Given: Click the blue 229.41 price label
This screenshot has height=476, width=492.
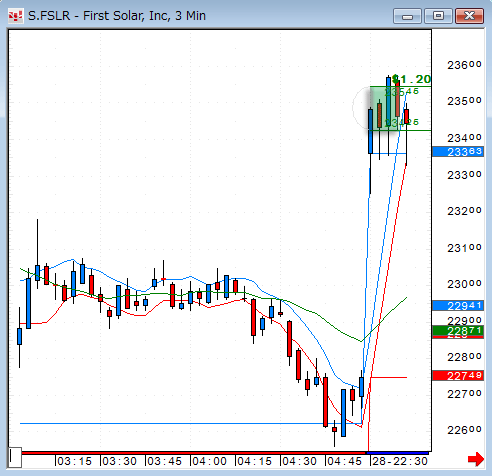Looking at the screenshot, I should coord(458,306).
